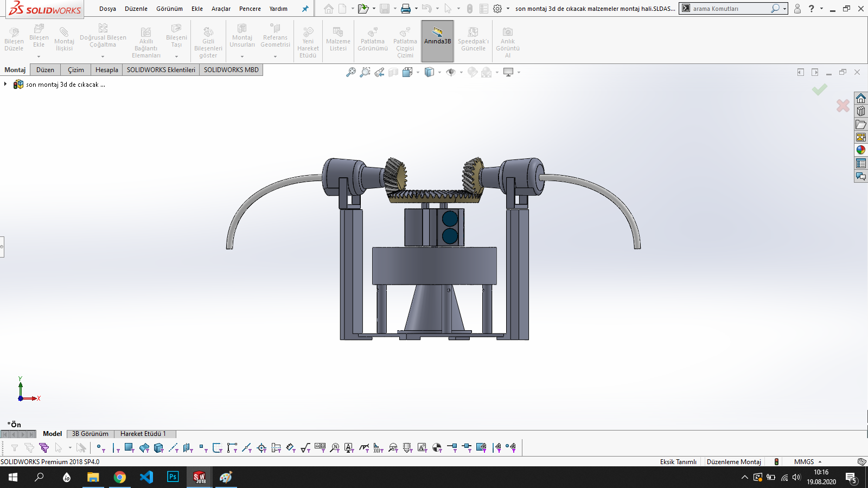Click the Open file folder icon
This screenshot has width=868, height=488.
click(x=363, y=9)
